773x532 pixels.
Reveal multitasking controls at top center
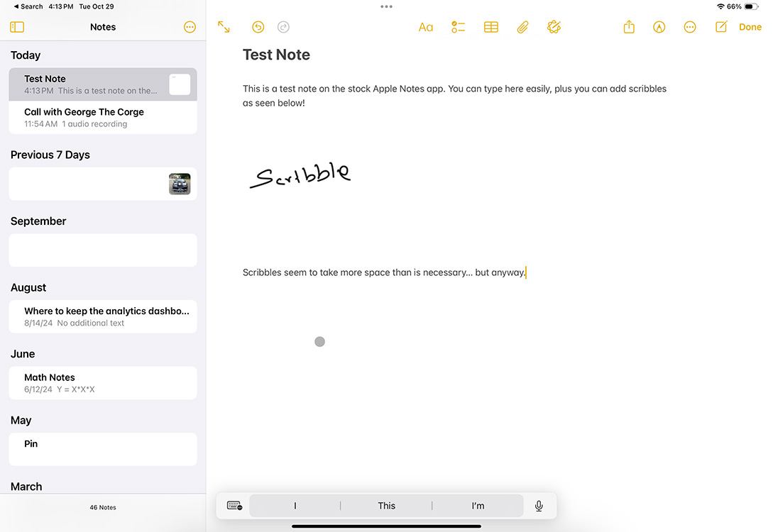pyautogui.click(x=386, y=6)
